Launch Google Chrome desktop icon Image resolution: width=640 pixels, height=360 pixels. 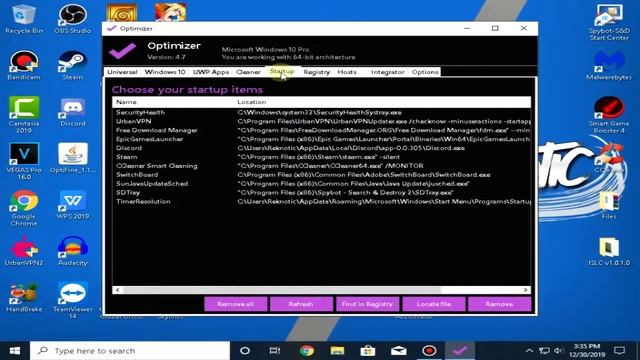pos(24,208)
